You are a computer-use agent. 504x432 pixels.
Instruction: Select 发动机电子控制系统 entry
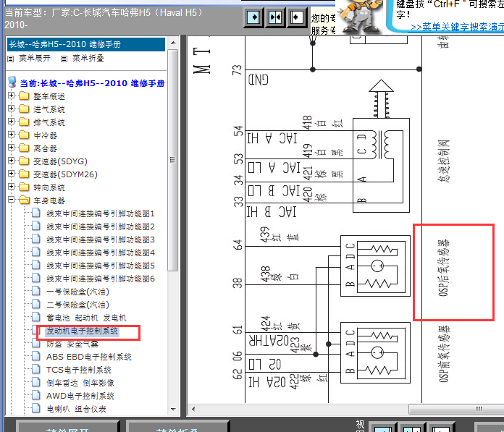(83, 331)
